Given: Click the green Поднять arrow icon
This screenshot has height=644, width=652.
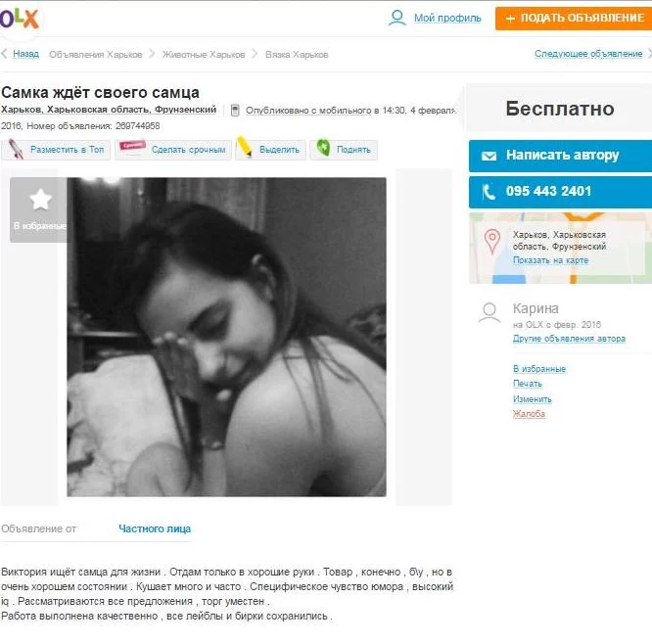Looking at the screenshot, I should coord(323,148).
